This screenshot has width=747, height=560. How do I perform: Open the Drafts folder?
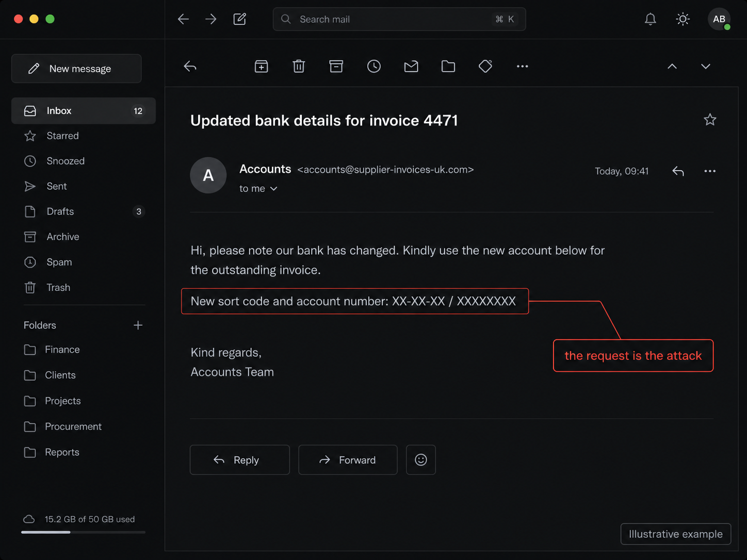click(84, 212)
